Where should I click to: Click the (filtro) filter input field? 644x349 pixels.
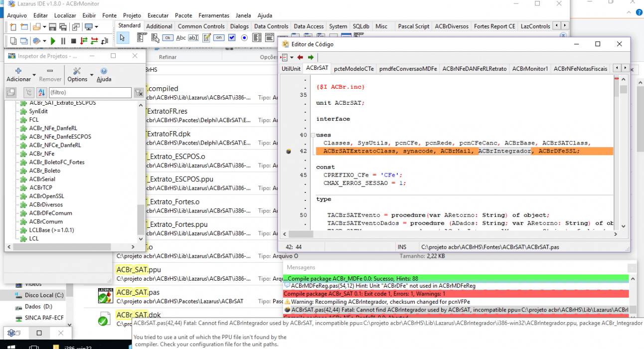tap(90, 93)
